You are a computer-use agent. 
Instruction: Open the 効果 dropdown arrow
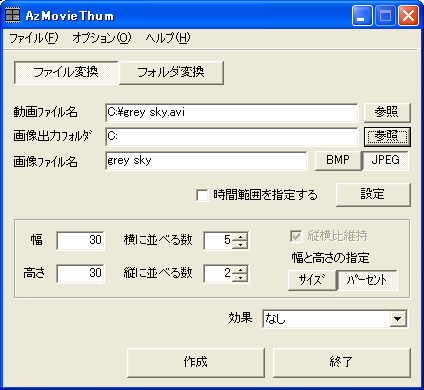point(398,319)
